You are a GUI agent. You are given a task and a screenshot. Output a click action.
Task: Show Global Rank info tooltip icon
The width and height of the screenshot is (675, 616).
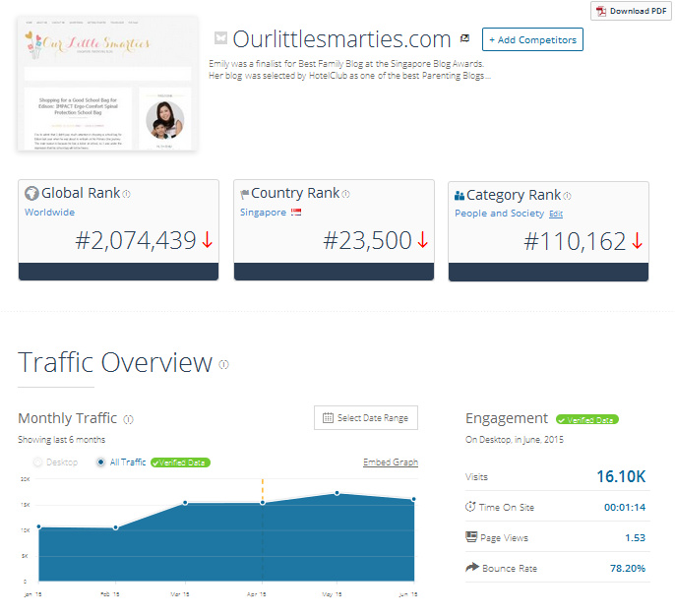click(x=126, y=194)
